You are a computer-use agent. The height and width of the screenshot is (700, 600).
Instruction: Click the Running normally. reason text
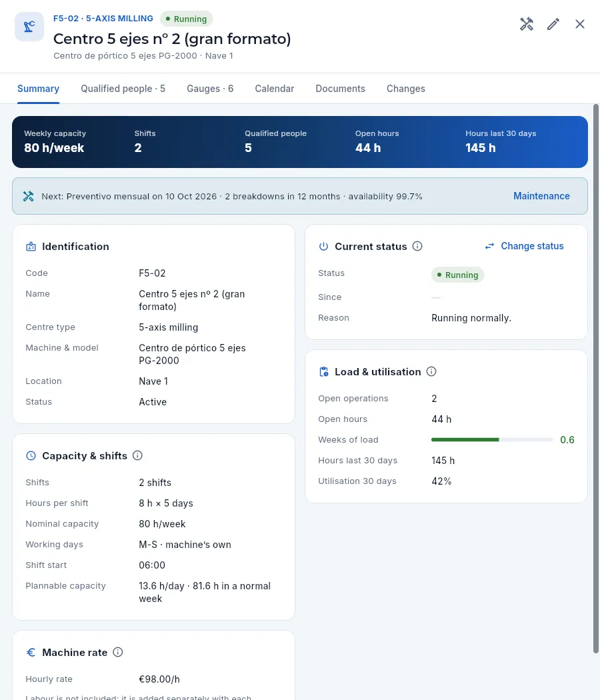pyautogui.click(x=471, y=318)
